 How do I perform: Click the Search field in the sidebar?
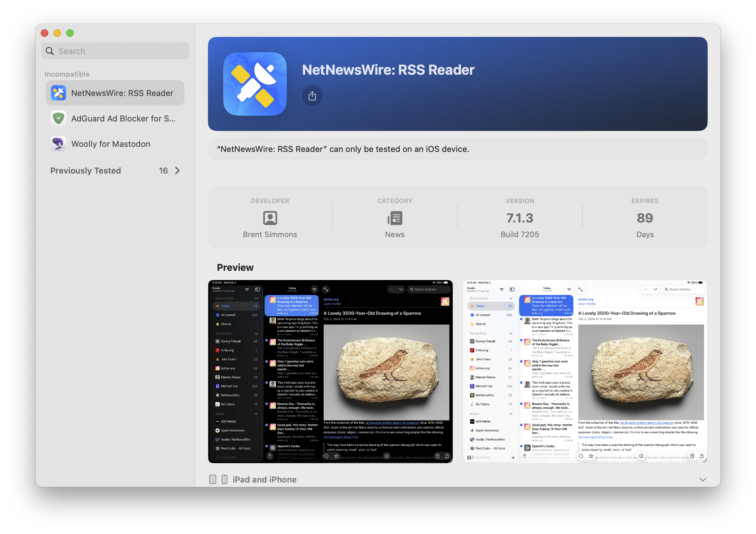point(115,51)
